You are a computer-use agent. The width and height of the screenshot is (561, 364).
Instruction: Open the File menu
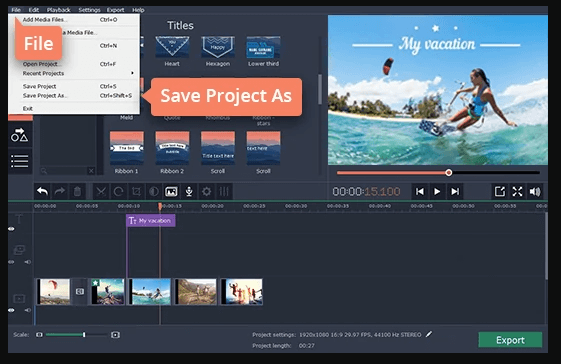tap(16, 10)
